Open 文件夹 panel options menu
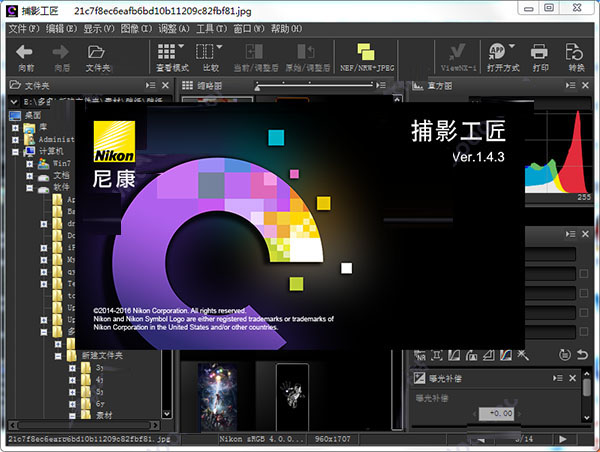The width and height of the screenshot is (600, 452). pos(150,85)
